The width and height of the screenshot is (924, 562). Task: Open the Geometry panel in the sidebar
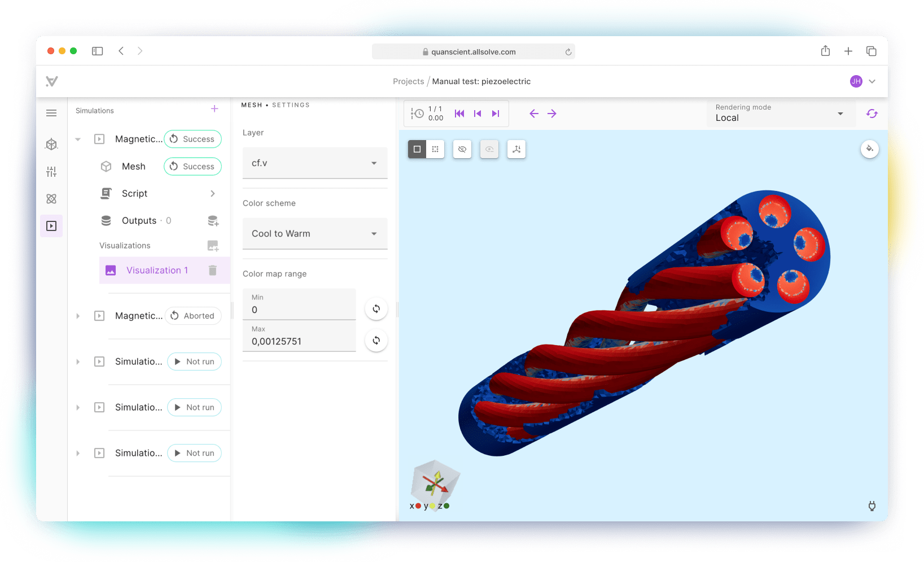coord(51,144)
